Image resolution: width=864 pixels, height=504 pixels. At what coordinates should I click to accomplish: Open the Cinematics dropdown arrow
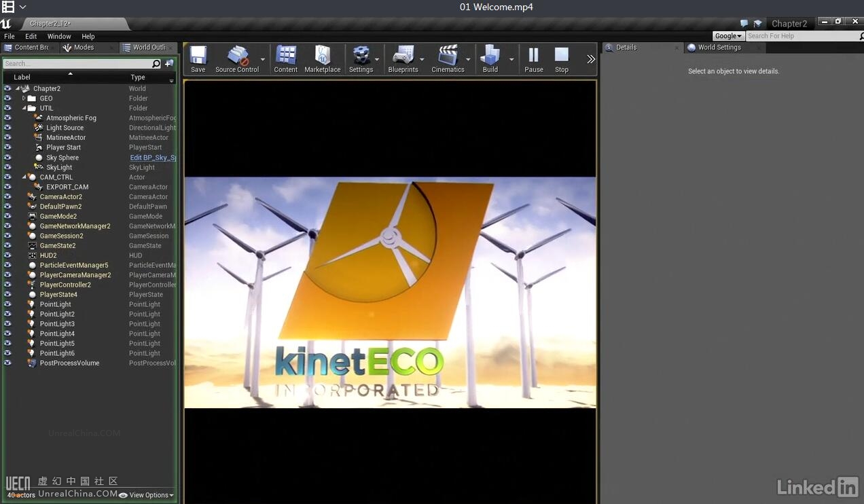(x=468, y=60)
